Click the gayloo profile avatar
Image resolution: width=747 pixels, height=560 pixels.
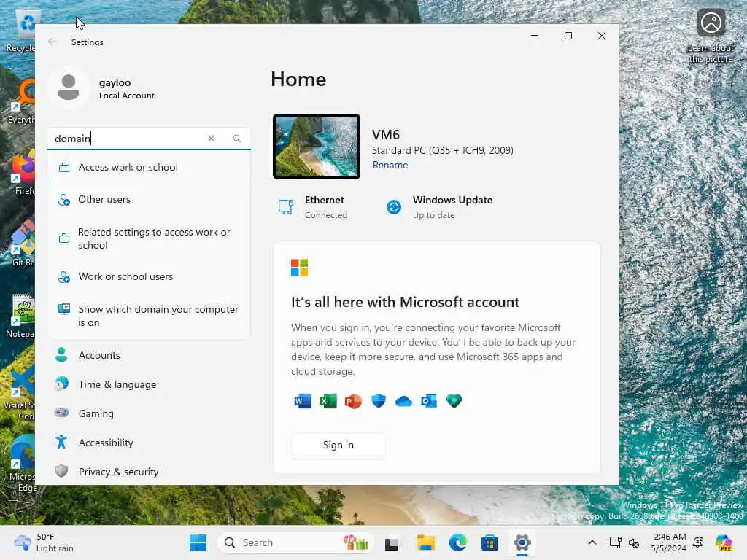69,87
